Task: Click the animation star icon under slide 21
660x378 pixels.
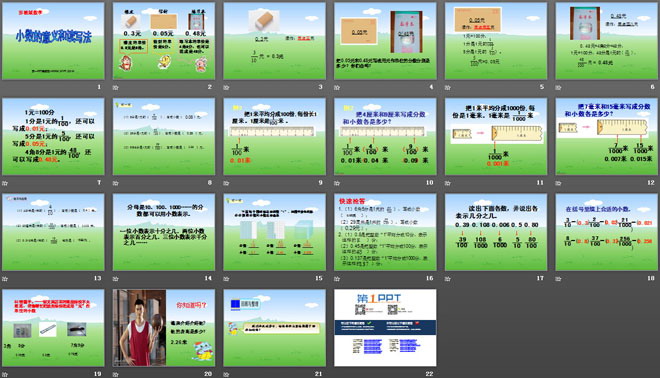Action: click(x=226, y=374)
